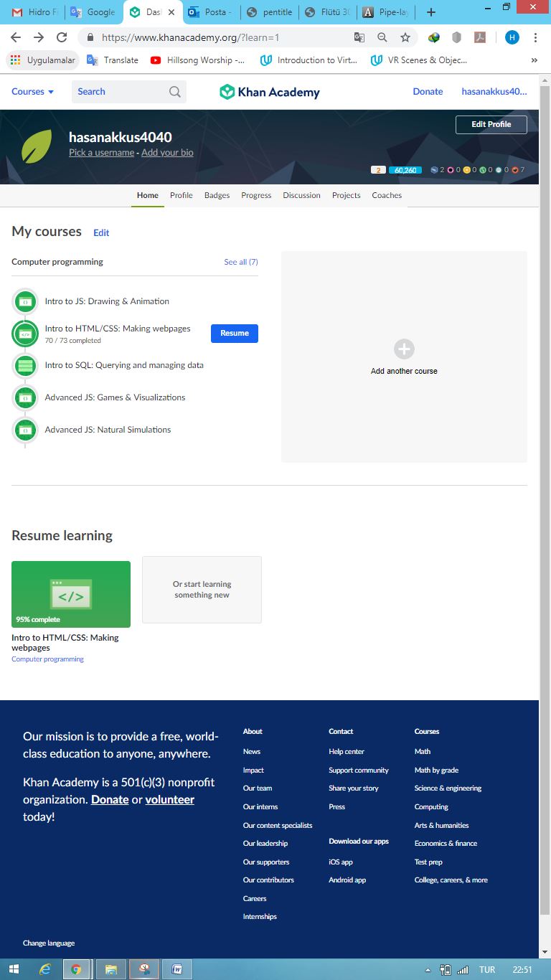Screen dimensions: 551x980
Task: Open Help center in footer
Action: [347, 752]
